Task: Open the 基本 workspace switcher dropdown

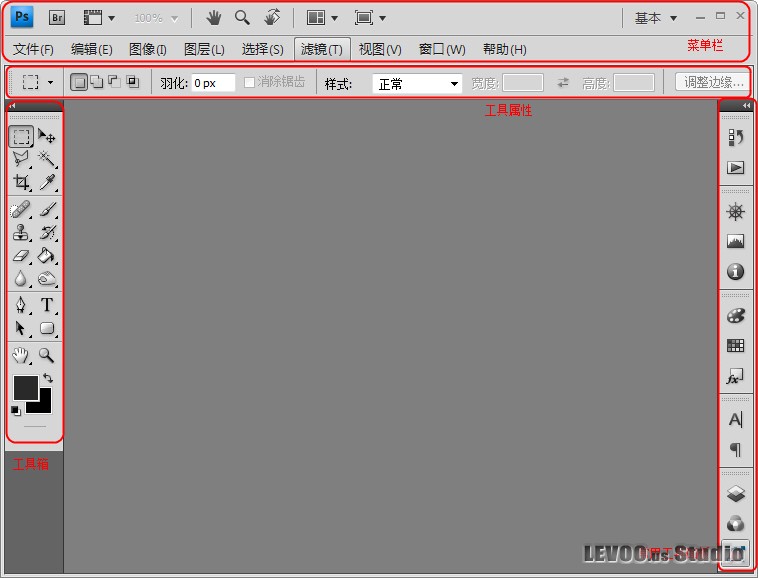Action: [x=656, y=18]
